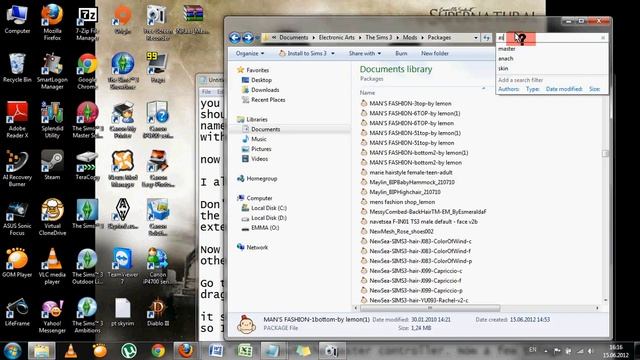Open Recycle Bin on desktop

(x=17, y=68)
